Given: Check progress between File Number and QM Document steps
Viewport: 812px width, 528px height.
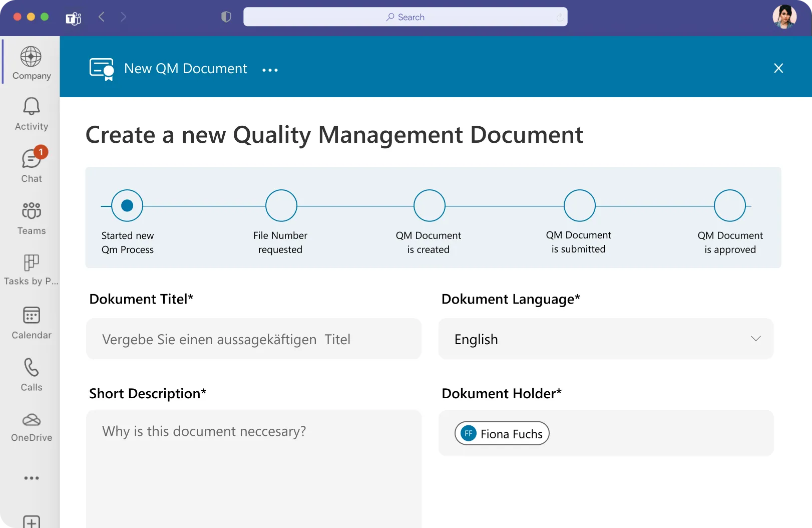Looking at the screenshot, I should point(354,205).
